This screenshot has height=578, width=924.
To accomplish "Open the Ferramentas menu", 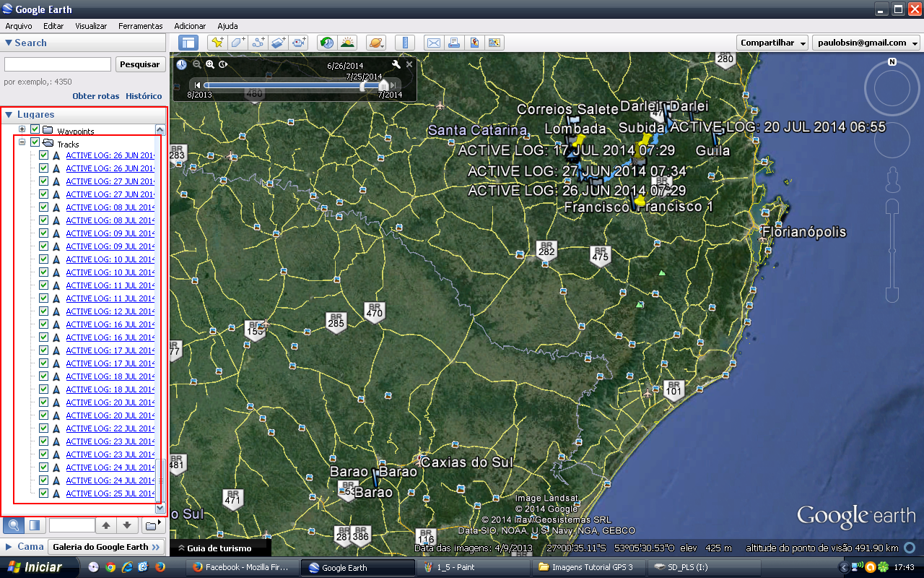I will tap(141, 26).
